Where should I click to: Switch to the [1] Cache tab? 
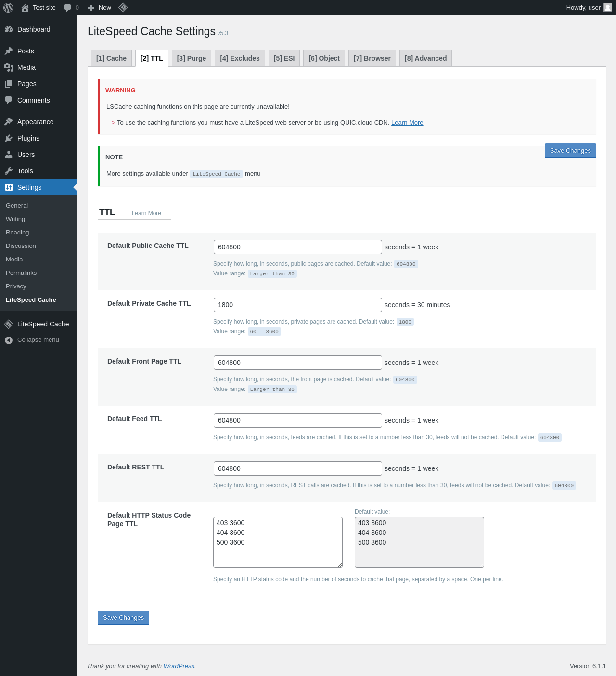pyautogui.click(x=111, y=58)
